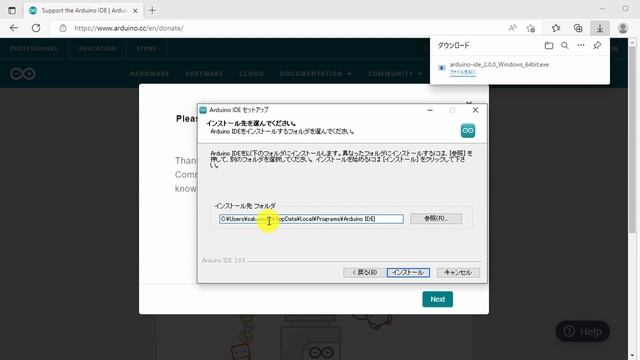Expand COMMUNITY dropdown menu
Screen dimensions: 640x360
click(x=395, y=74)
